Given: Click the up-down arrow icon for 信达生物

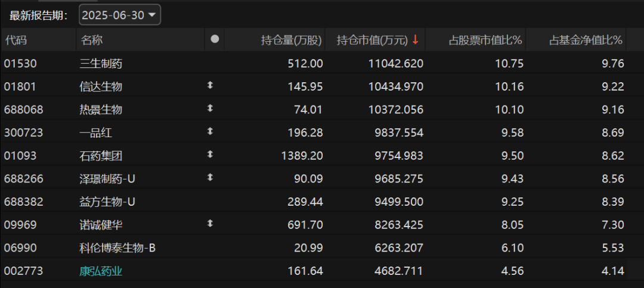Looking at the screenshot, I should pos(210,86).
